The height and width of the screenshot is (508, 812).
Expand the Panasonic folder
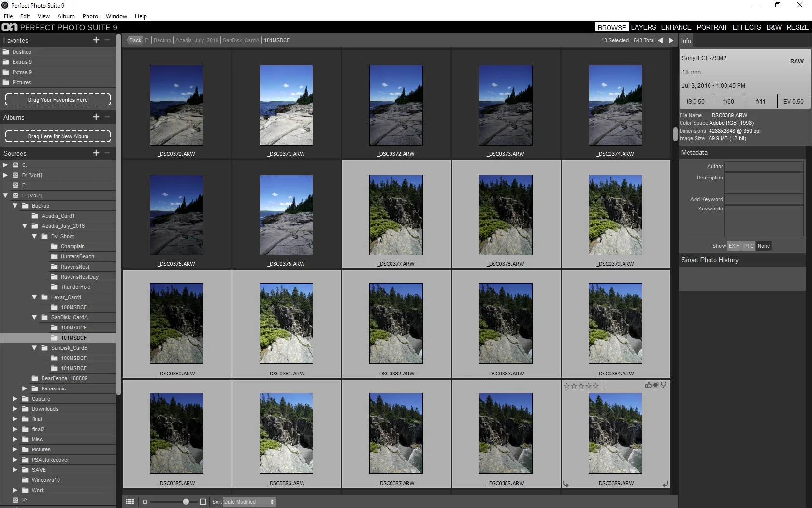point(25,388)
